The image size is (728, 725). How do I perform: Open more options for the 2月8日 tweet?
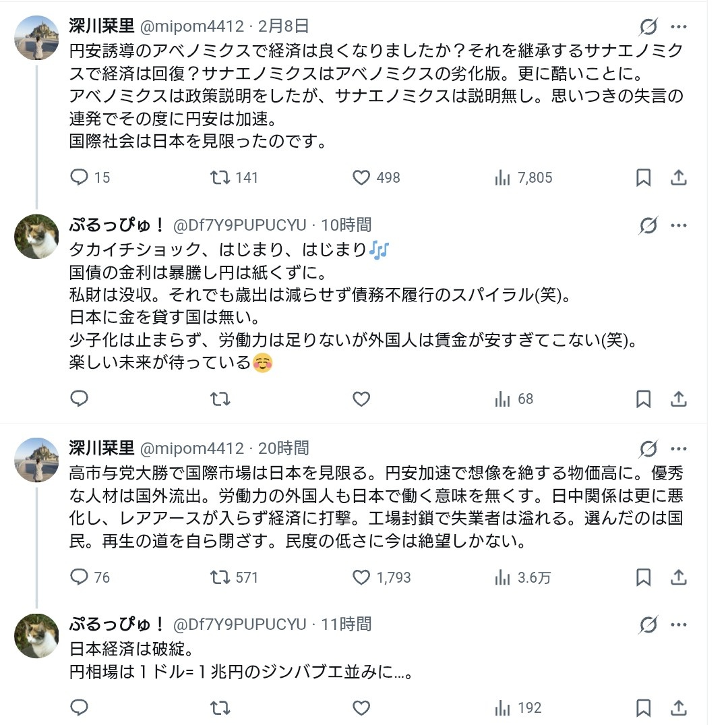(679, 27)
